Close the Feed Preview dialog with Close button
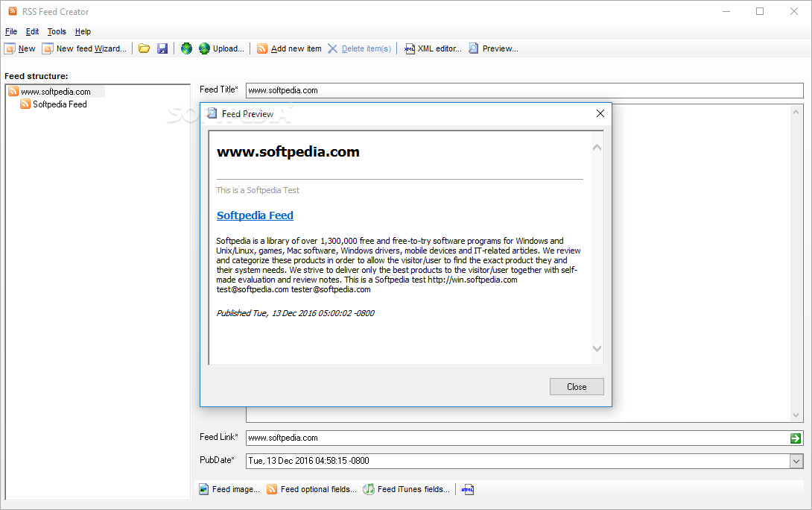This screenshot has width=812, height=510. (x=577, y=387)
